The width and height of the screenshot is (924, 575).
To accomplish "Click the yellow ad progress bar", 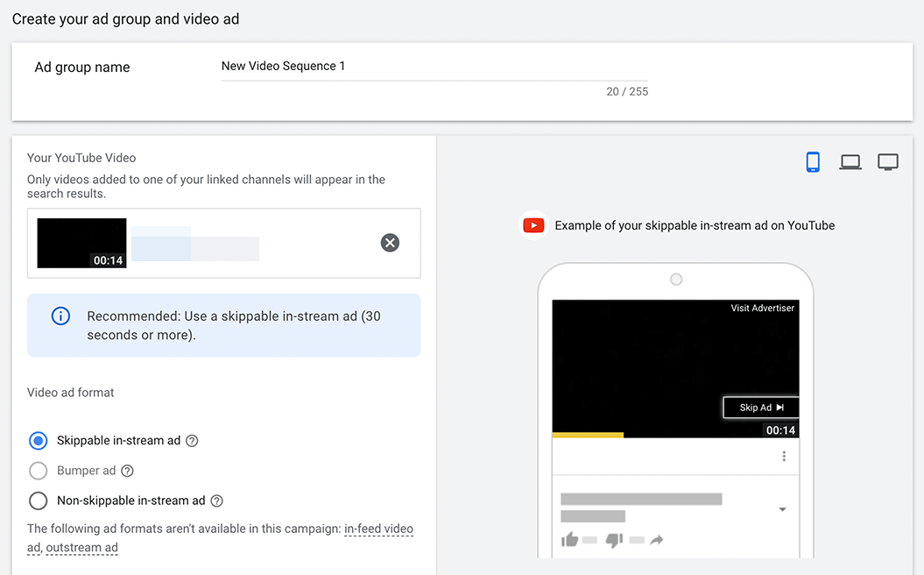I will click(588, 436).
